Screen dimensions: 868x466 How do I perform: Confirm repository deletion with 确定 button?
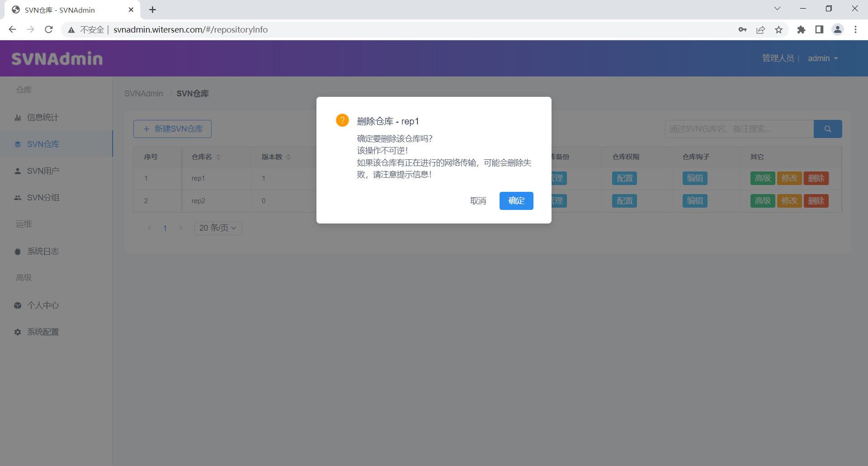[516, 201]
